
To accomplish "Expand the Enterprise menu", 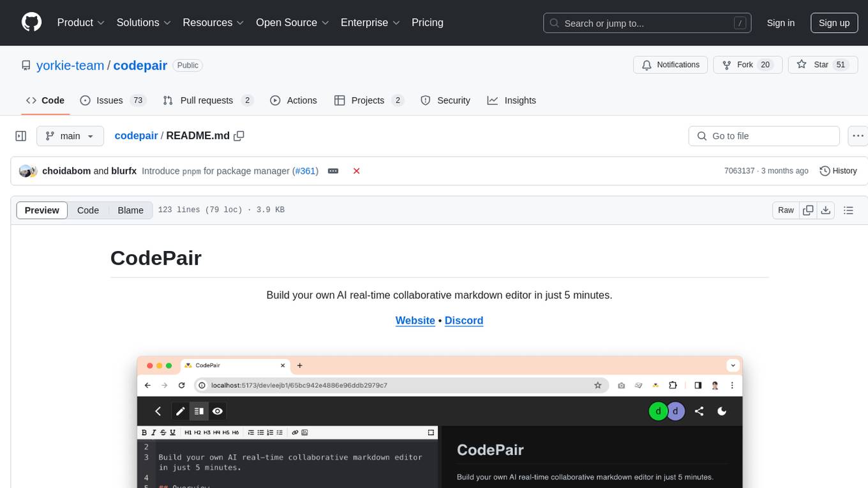I will tap(370, 22).
